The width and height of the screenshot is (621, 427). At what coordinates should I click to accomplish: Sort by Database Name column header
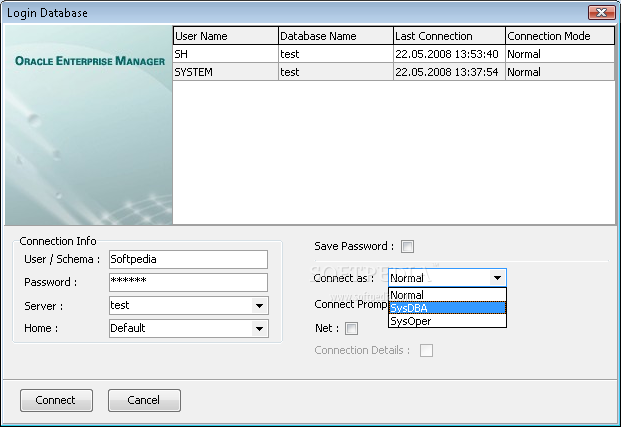pos(336,36)
